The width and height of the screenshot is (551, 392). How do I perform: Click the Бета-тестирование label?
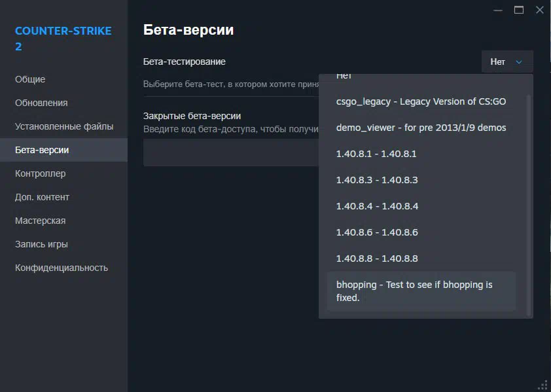tap(184, 62)
